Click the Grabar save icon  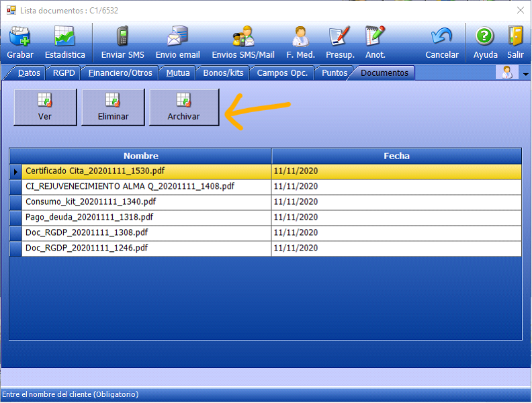20,37
